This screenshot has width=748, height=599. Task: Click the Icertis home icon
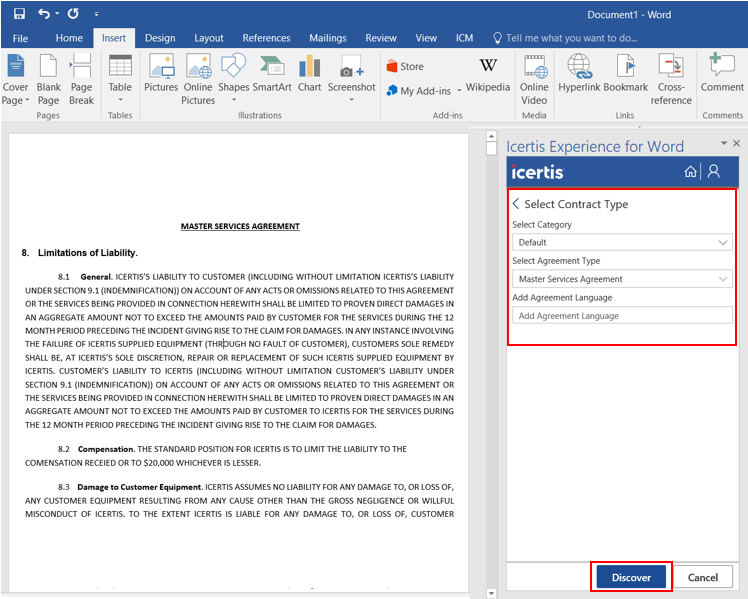pyautogui.click(x=691, y=172)
